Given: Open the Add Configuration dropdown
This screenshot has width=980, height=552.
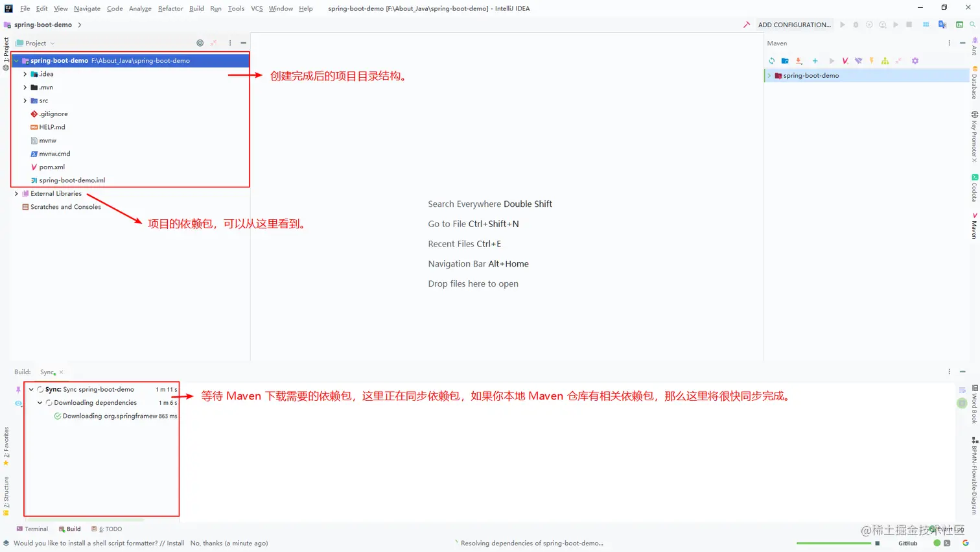Looking at the screenshot, I should [794, 25].
